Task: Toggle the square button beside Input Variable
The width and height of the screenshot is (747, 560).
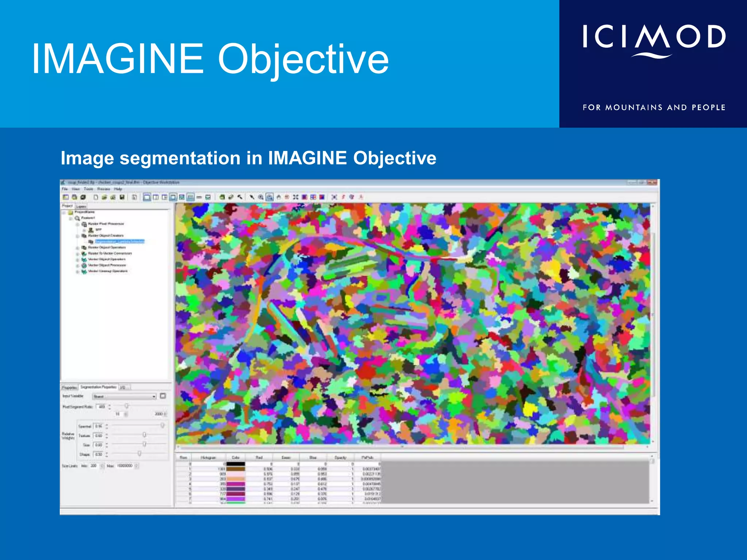Action: [x=163, y=396]
